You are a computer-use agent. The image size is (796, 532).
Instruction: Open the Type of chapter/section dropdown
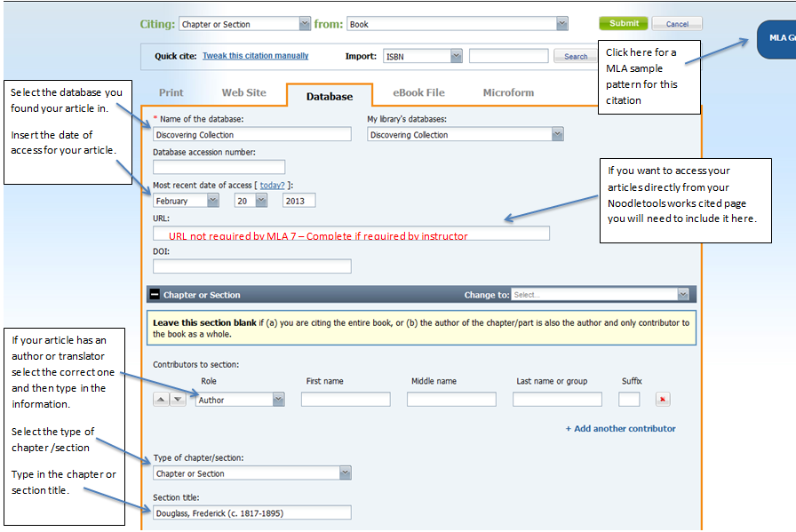(344, 472)
